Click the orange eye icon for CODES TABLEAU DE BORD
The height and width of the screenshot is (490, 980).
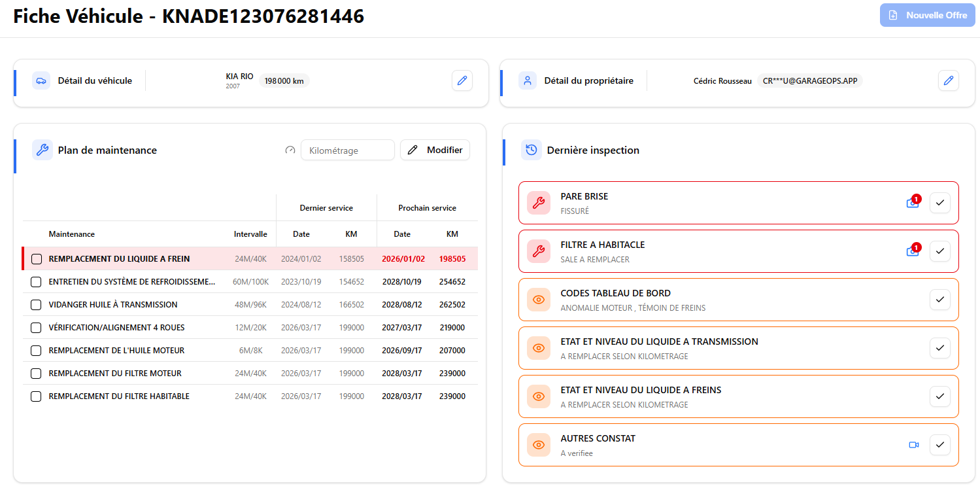click(539, 300)
